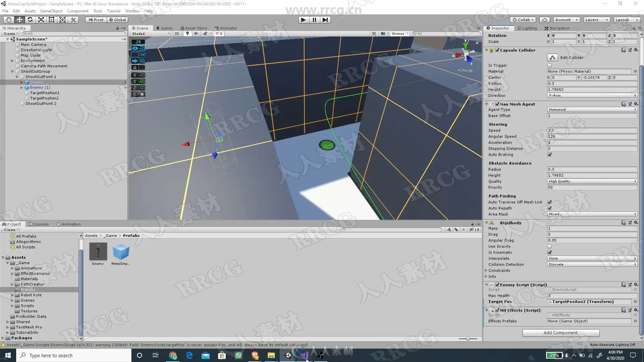The width and height of the screenshot is (644, 362).
Task: Select the Rotate tool
Action: point(30,20)
